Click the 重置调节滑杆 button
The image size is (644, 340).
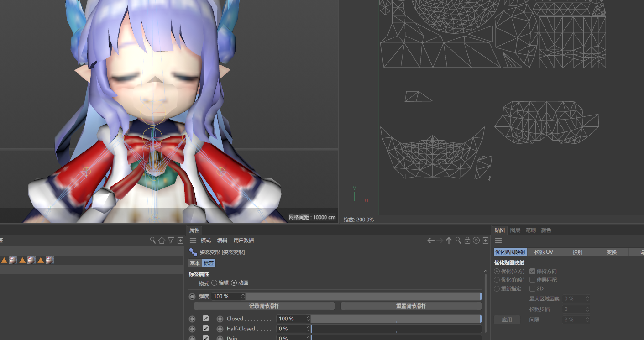point(411,306)
